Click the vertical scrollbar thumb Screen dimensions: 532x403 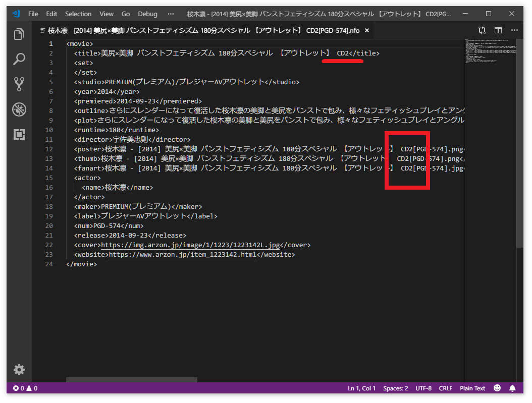click(x=520, y=144)
